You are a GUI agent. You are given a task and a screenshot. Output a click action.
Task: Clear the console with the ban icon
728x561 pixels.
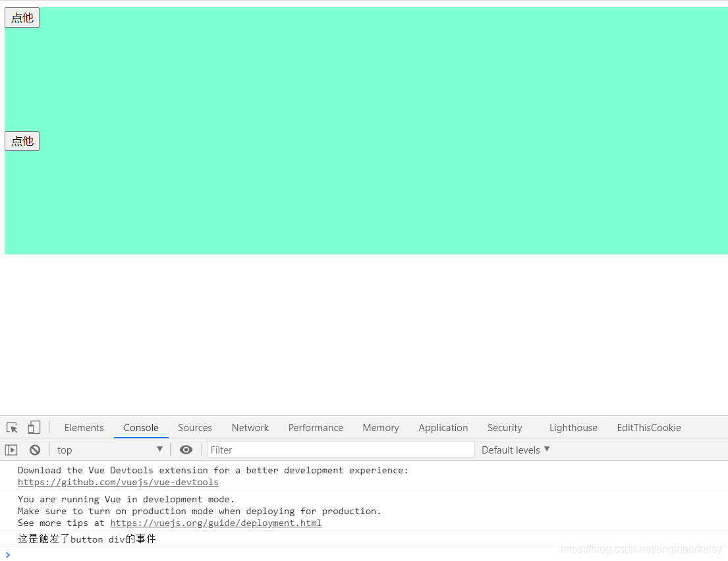coord(35,450)
